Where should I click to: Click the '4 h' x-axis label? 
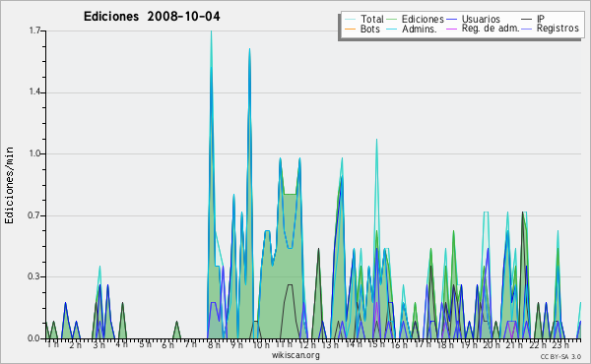click(x=121, y=344)
